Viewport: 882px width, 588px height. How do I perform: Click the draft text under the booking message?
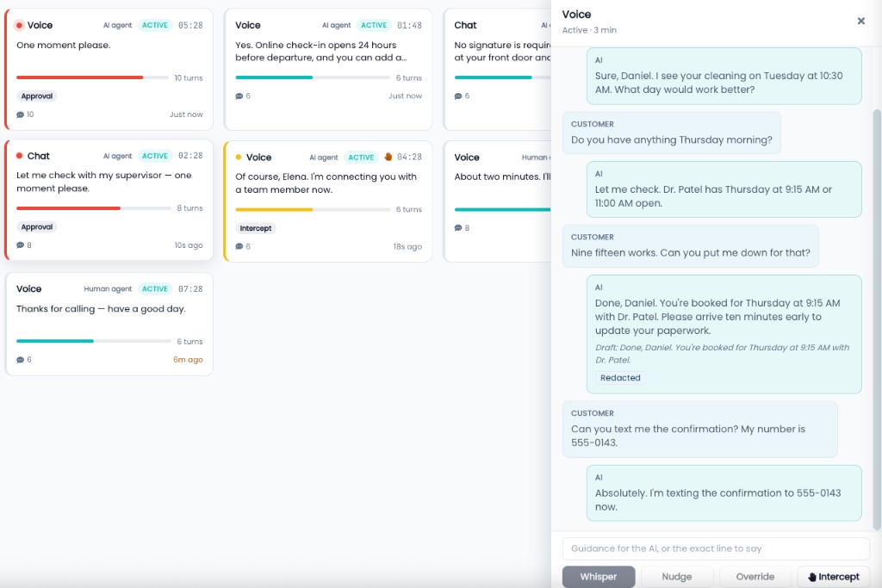(x=722, y=354)
